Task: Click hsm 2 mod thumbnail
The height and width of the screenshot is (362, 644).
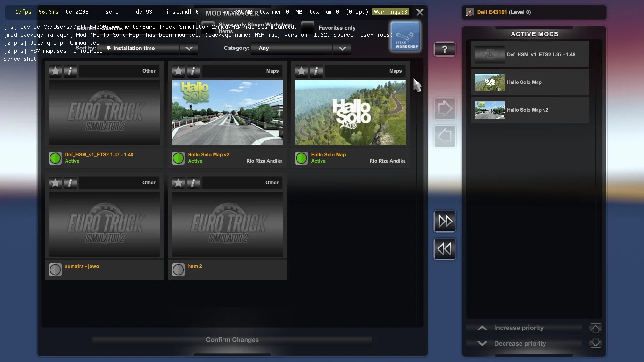Action: click(227, 224)
